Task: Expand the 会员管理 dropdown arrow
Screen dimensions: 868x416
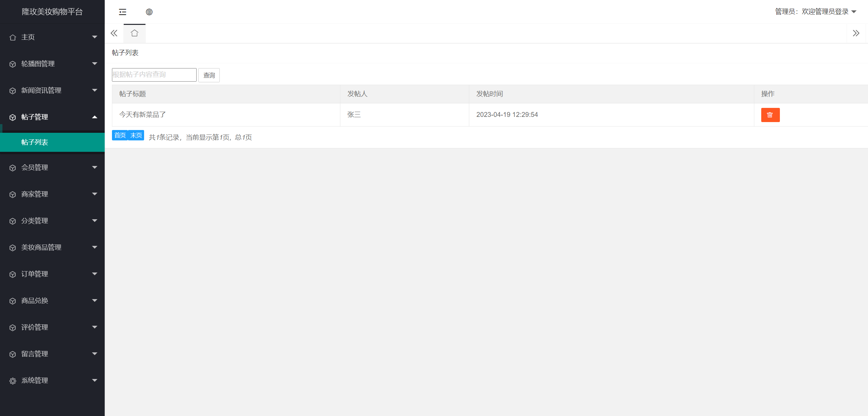Action: point(94,167)
